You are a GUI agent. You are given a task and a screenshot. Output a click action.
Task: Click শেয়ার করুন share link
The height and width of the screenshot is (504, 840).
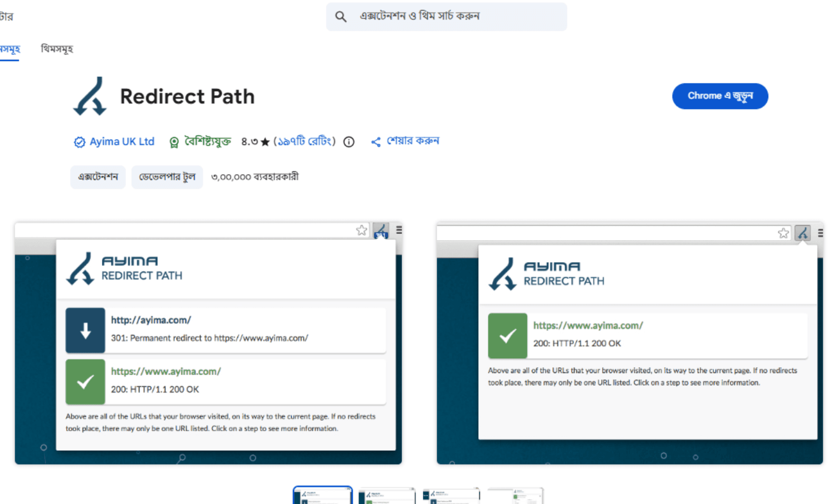[x=413, y=141]
